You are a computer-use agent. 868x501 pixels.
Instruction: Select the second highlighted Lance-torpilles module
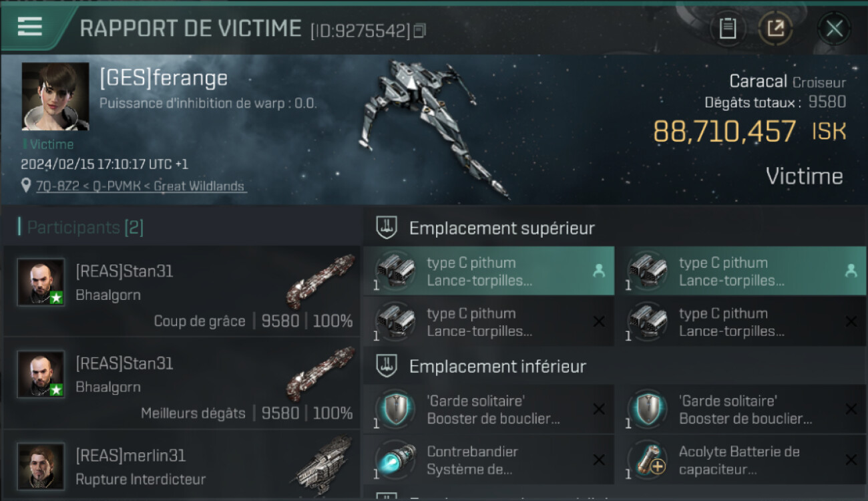click(740, 271)
